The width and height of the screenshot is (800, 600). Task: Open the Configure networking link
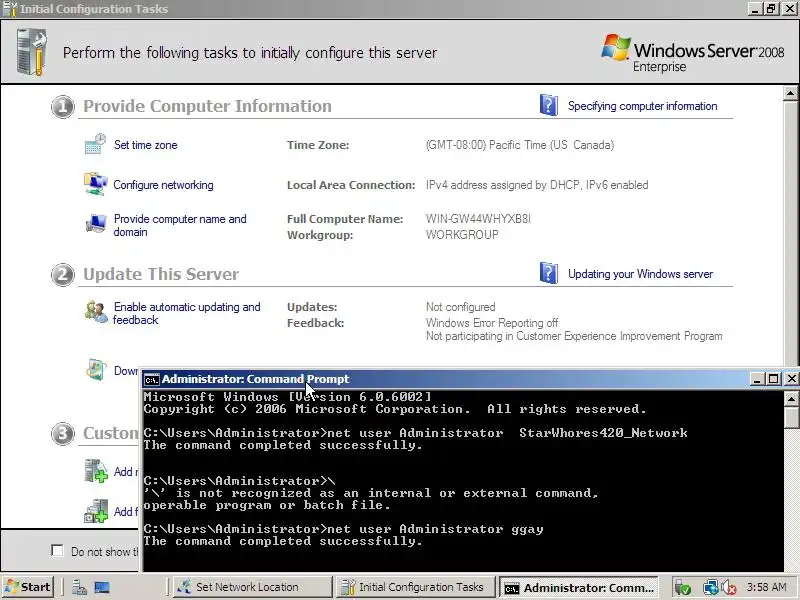(x=163, y=185)
